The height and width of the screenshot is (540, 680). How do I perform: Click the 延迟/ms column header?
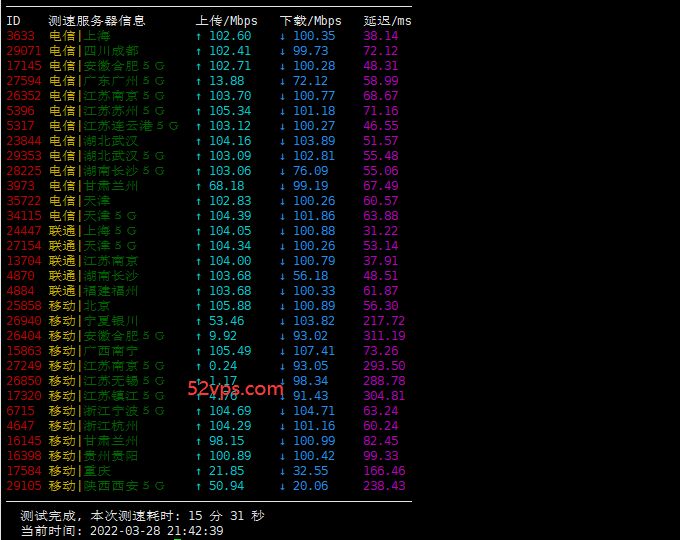coord(387,21)
